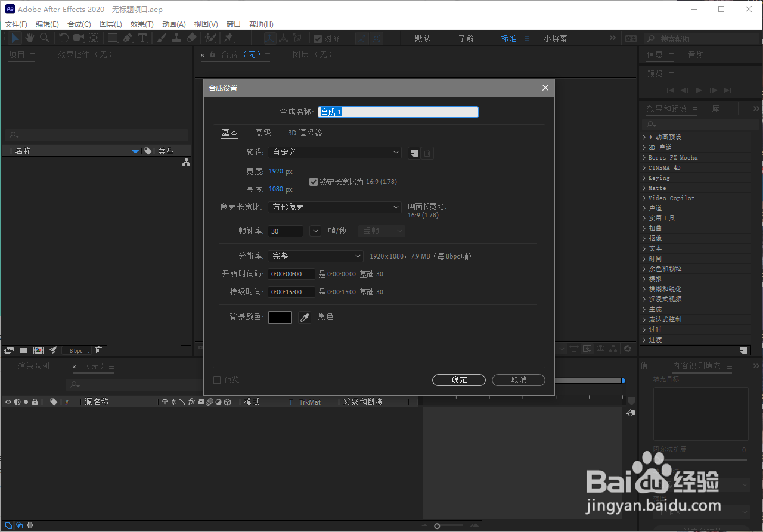This screenshot has height=532, width=763.
Task: Open the 合成(C) menu
Action: [x=79, y=24]
